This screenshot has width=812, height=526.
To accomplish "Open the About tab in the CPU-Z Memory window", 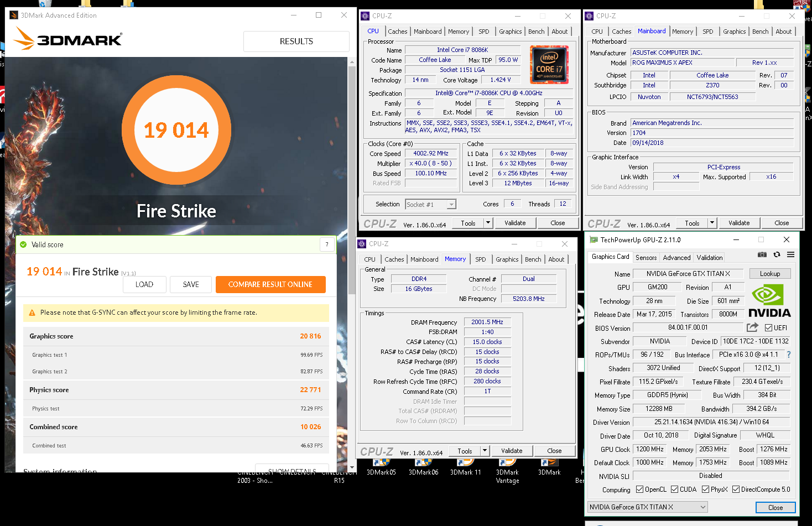I will 556,259.
